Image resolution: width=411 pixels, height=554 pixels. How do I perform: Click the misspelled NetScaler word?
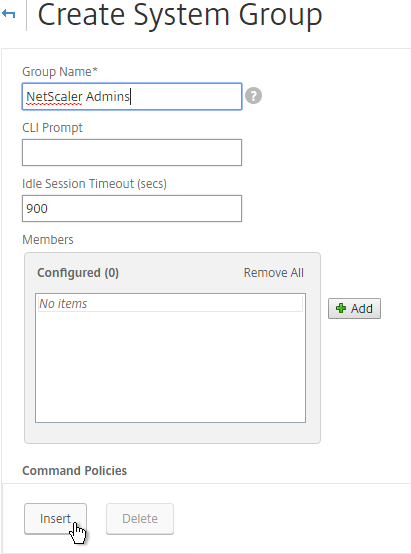point(54,96)
